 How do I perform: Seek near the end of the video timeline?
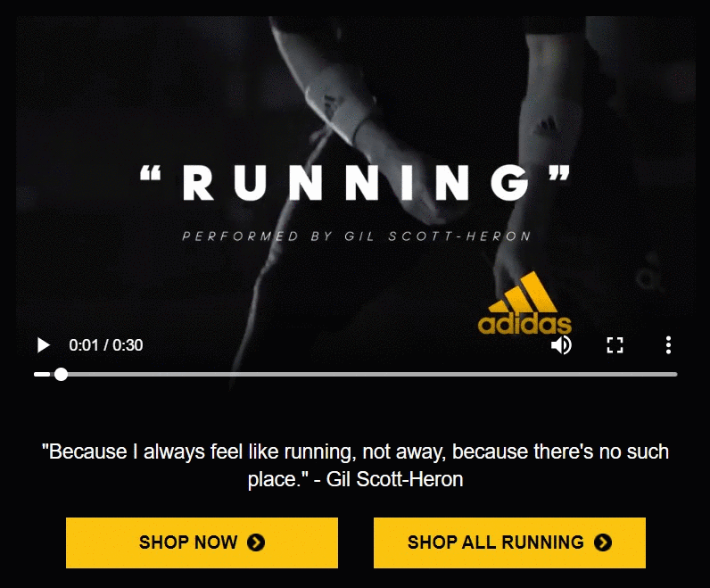point(661,374)
